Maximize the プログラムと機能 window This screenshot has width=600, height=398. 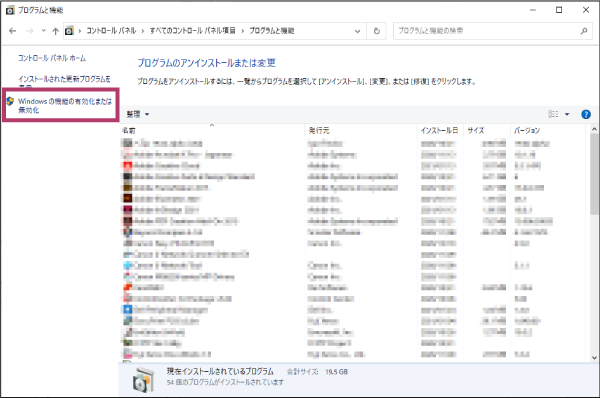point(559,10)
